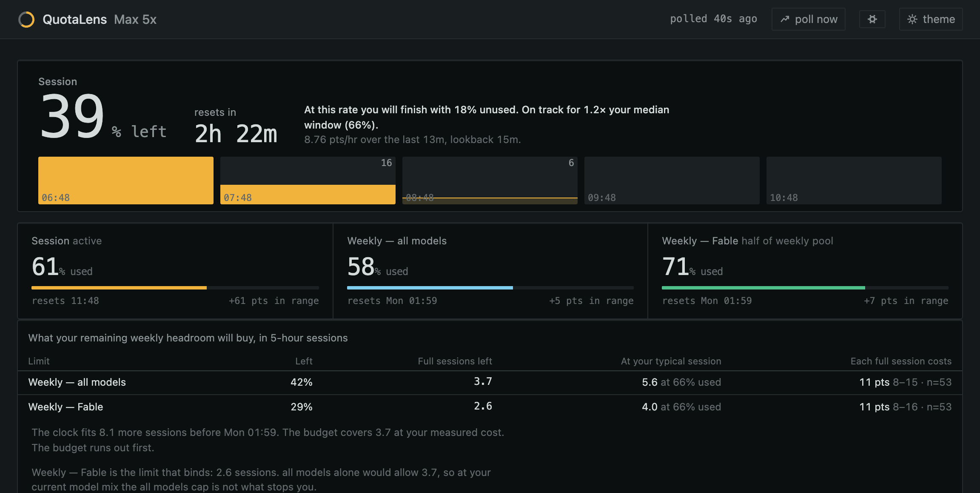Select the 08:48 hourly usage bar

click(x=490, y=181)
